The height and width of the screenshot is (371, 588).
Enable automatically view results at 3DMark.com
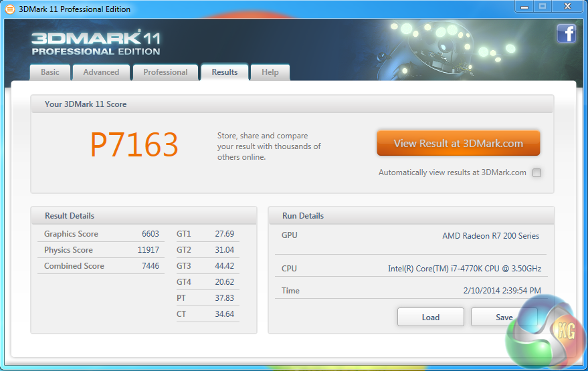pos(536,172)
